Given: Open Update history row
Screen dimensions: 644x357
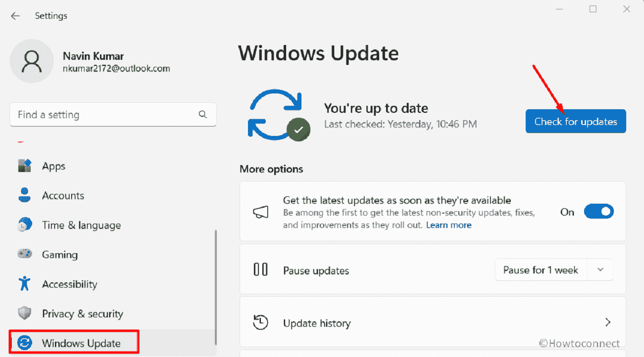Looking at the screenshot, I should [433, 322].
